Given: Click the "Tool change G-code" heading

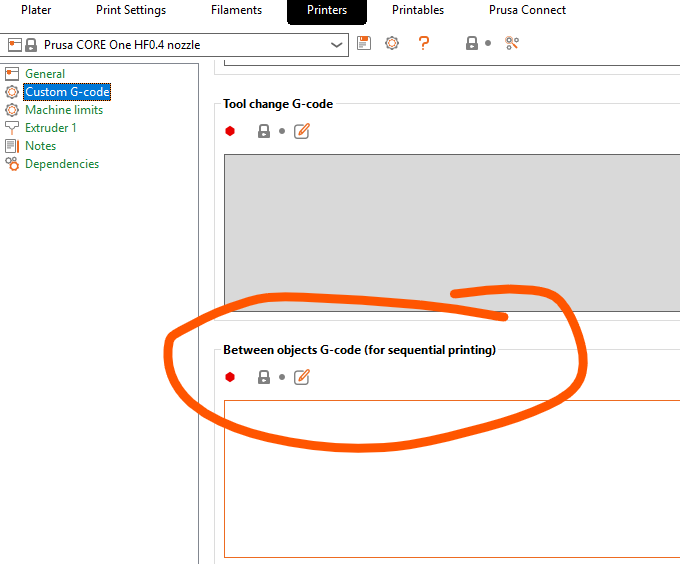Looking at the screenshot, I should [x=278, y=104].
